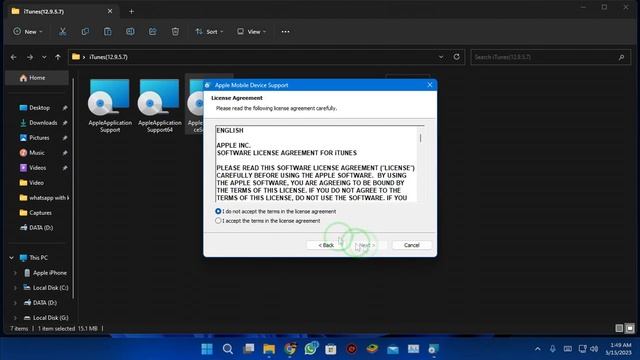
Task: Switch to details view layout icon
Action: coord(619,328)
